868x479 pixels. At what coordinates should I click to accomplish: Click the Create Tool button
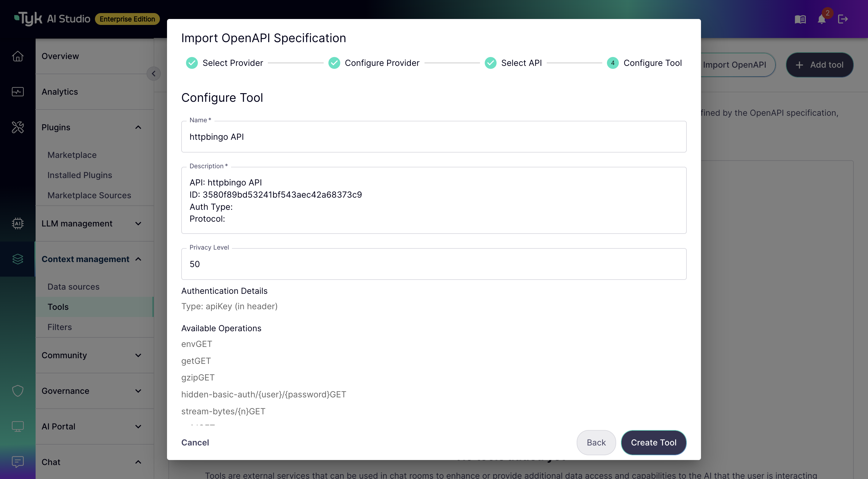[x=653, y=442]
